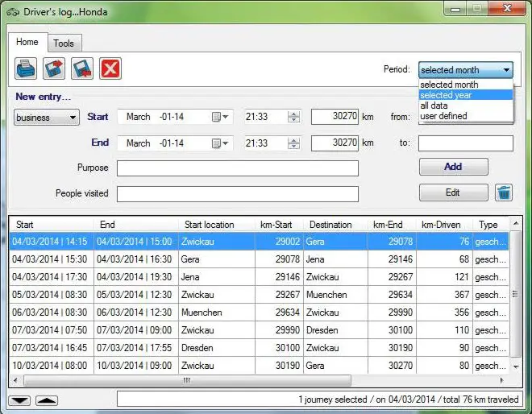Click the red X toolbar icon
Screen dimensions: 532x414
(x=110, y=68)
